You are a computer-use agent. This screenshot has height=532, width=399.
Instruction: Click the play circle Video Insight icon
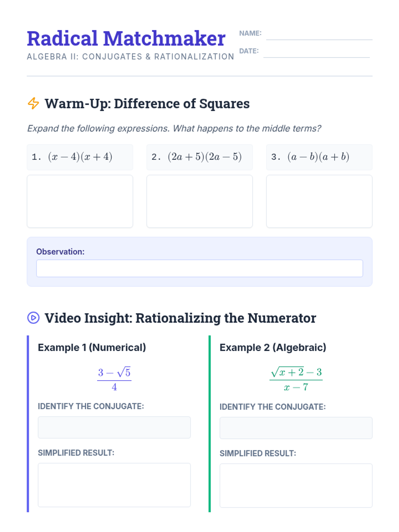[33, 318]
